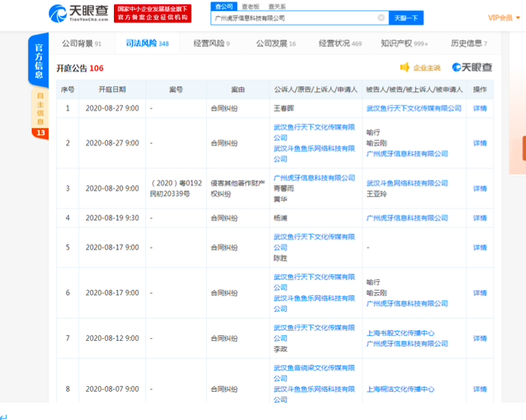
Task: Select the 查老板 search tab
Action: click(250, 7)
